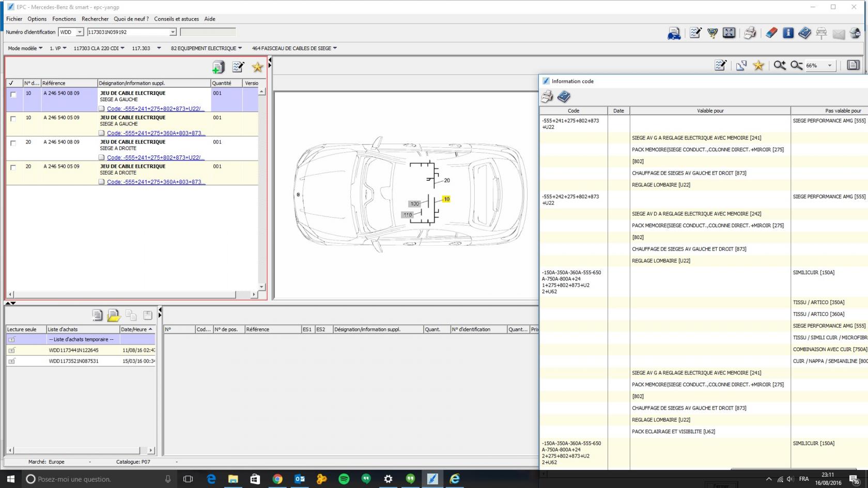Expand 464 FAISCEAU DE CABLES DE SIEGE dropdown
Image resolution: width=868 pixels, height=488 pixels.
pos(295,48)
